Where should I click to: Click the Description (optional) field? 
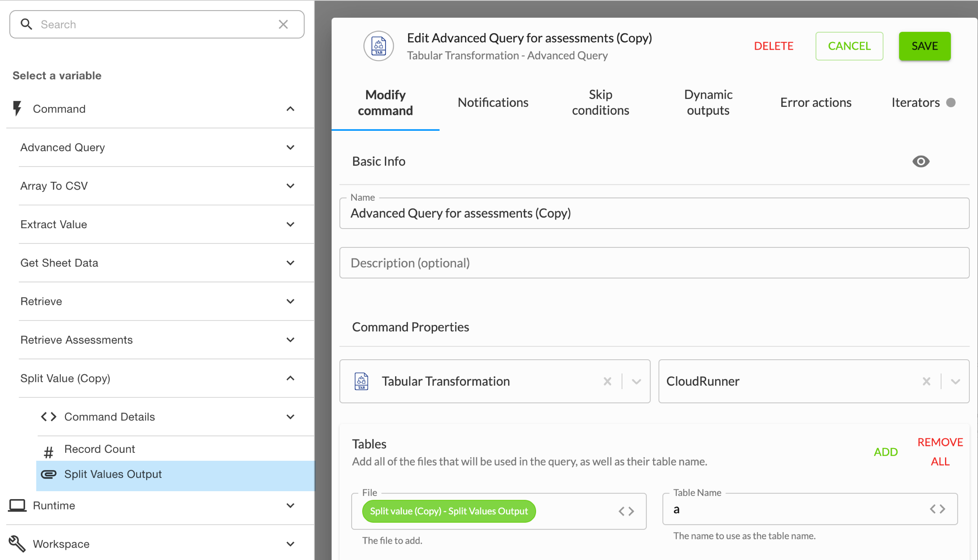(x=654, y=263)
